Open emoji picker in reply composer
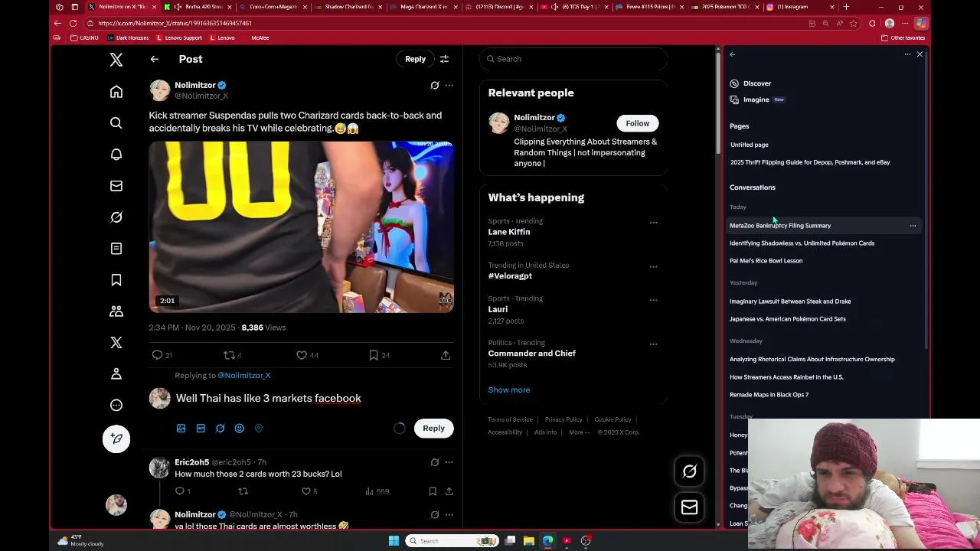Viewport: 980px width, 551px height. pyautogui.click(x=240, y=428)
